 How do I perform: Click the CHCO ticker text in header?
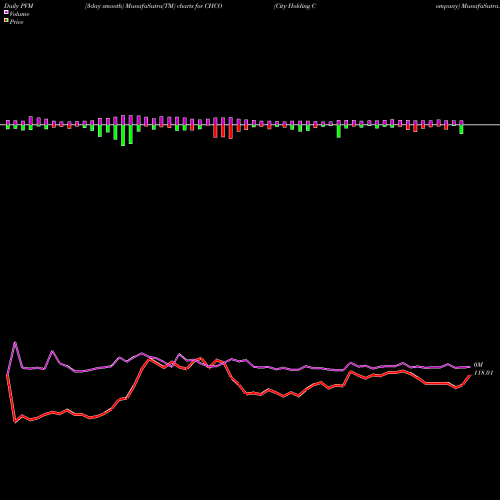click(x=213, y=6)
